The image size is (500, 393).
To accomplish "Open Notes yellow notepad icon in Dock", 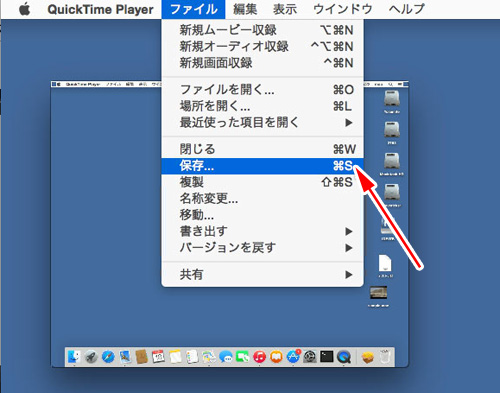I will [x=175, y=357].
